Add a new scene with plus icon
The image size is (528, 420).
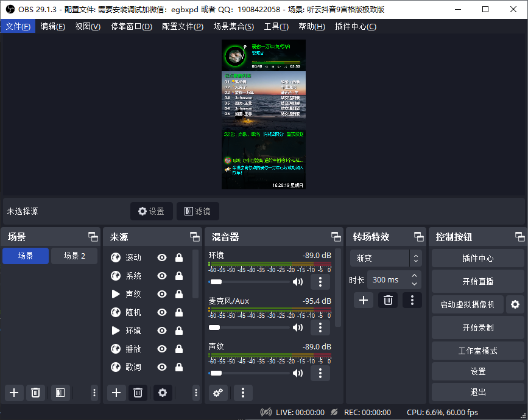[x=14, y=393]
